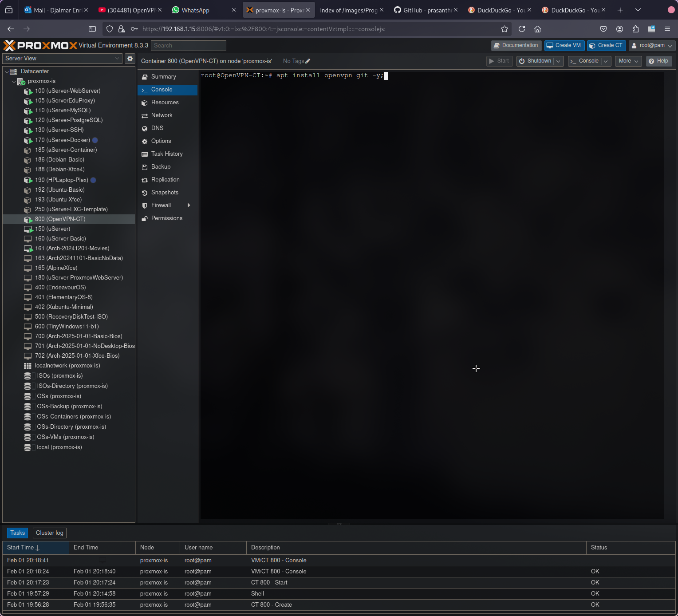The width and height of the screenshot is (678, 616).
Task: Switch to the Cluster log tab
Action: (50, 533)
